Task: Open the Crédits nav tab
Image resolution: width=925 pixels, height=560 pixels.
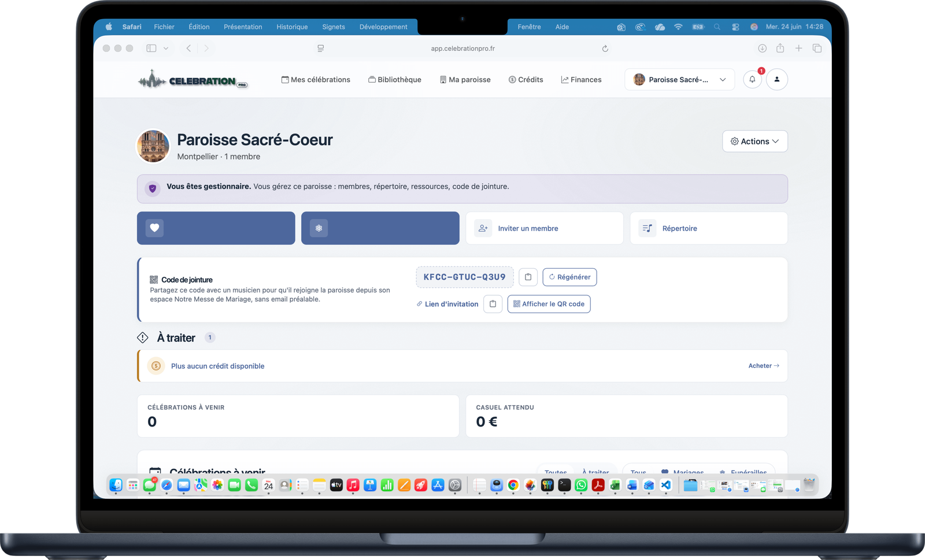Action: [526, 80]
